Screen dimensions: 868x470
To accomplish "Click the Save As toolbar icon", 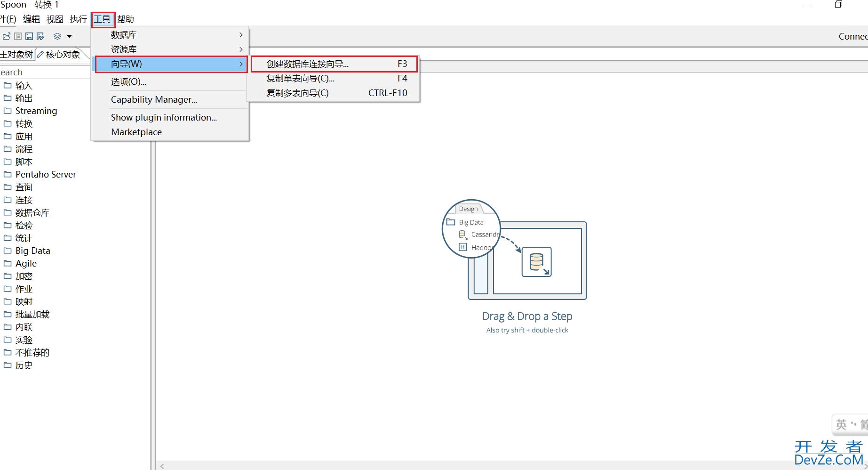I will [x=40, y=36].
